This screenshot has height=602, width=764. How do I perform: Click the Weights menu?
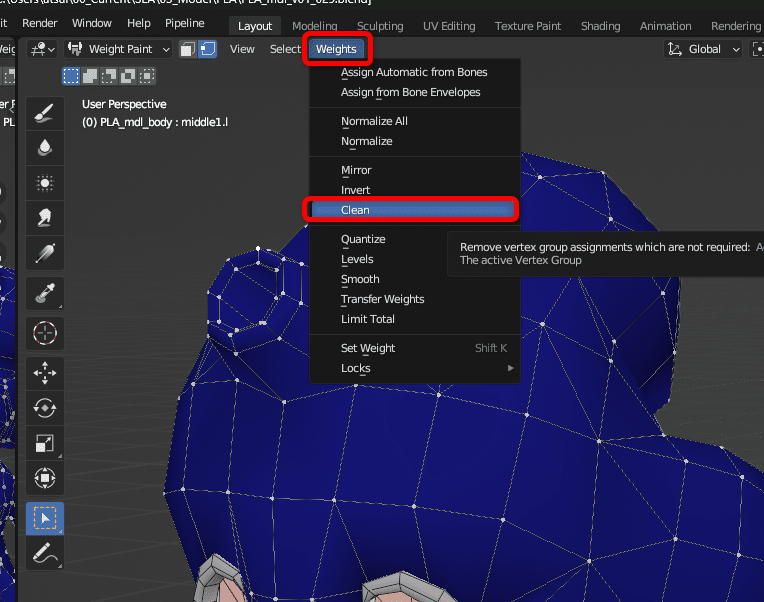click(x=336, y=49)
